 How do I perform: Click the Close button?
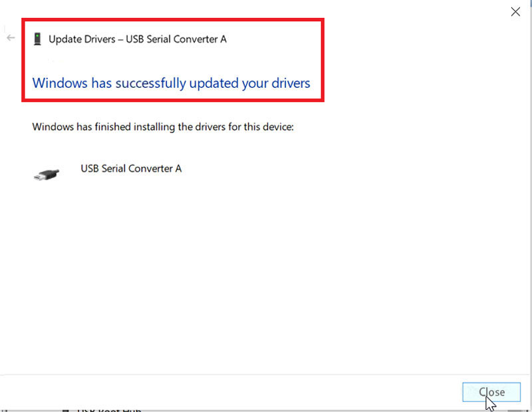491,392
